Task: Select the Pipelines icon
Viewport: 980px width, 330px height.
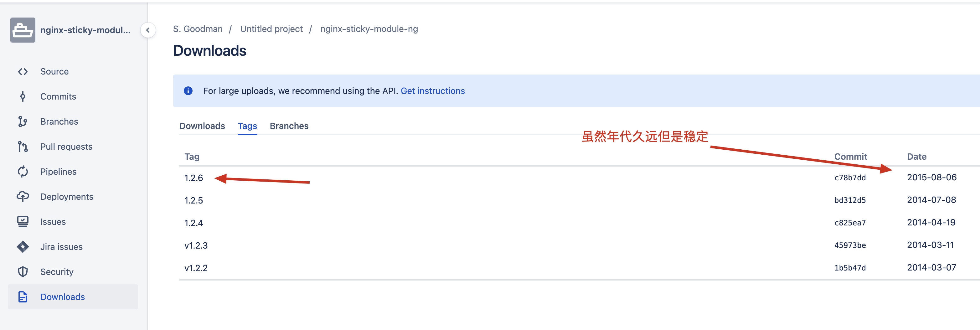Action: coord(23,171)
